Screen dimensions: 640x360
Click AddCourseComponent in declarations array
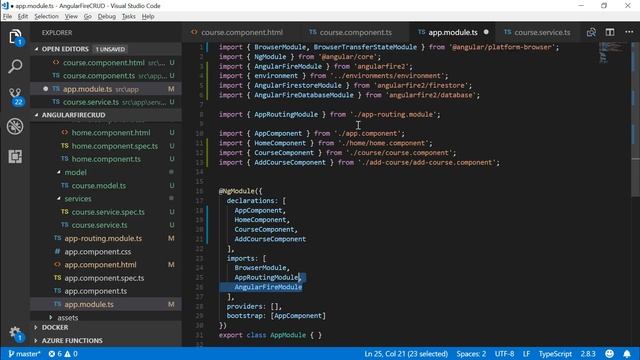pyautogui.click(x=270, y=239)
